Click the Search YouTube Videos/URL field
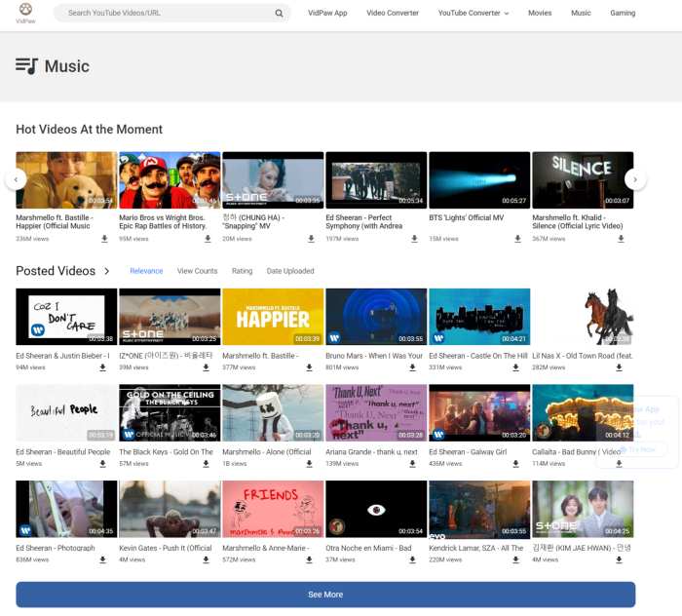 pyautogui.click(x=170, y=13)
